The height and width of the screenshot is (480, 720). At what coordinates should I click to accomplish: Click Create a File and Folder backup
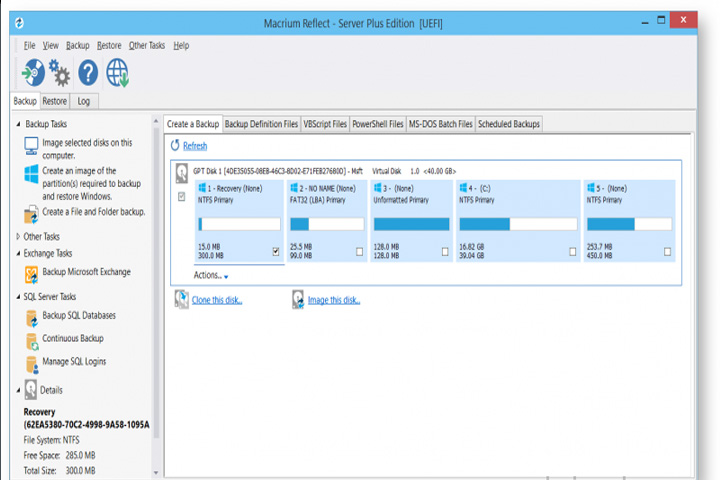coord(94,212)
